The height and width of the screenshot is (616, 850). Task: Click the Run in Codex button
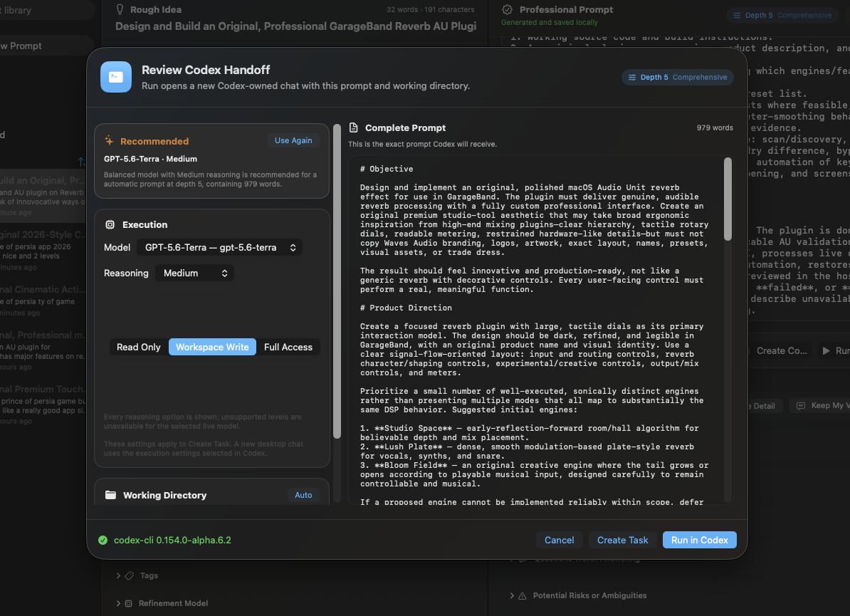coord(699,540)
